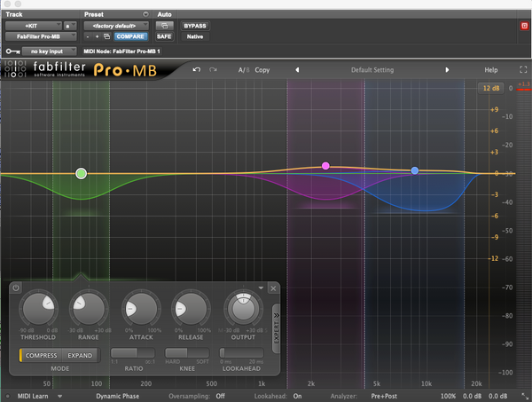Set mode to COMPRESS
This screenshot has height=402, width=532.
tap(41, 355)
